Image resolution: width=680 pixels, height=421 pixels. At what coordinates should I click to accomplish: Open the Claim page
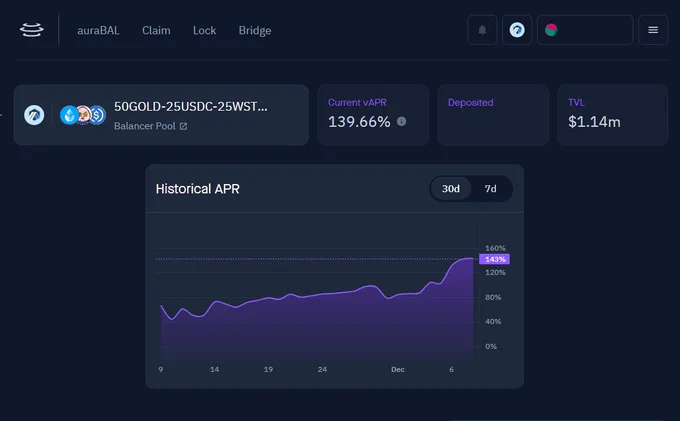pyautogui.click(x=156, y=30)
